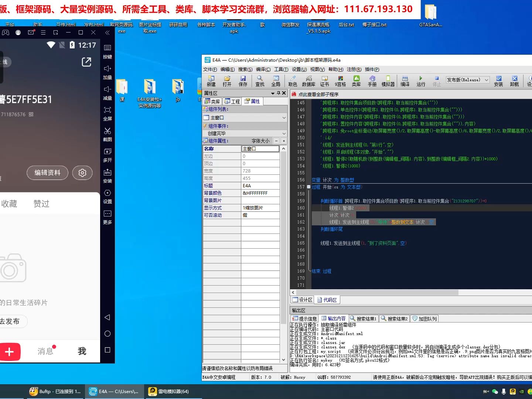Open the 插件(P) menu
Screen dimensions: 532x399
(x=372, y=69)
